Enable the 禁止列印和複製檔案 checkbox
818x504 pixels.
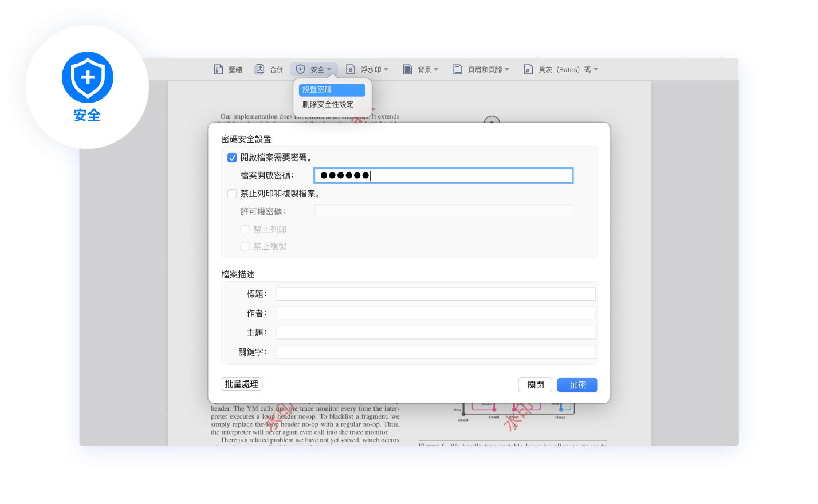232,194
